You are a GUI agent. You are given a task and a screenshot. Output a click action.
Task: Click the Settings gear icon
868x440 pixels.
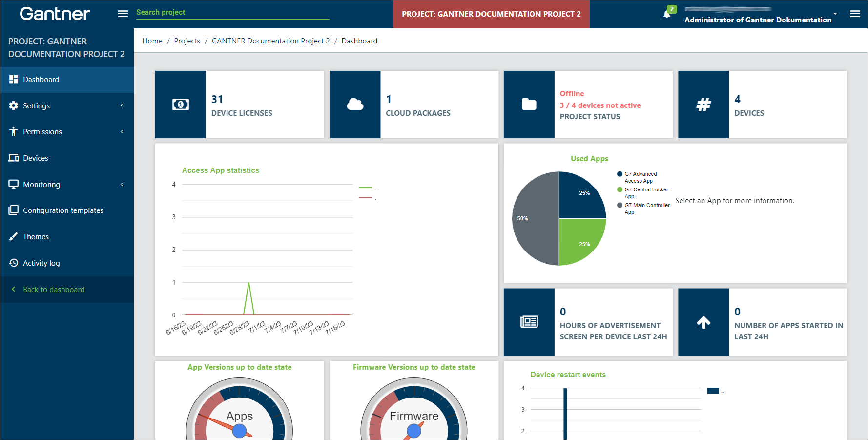click(x=14, y=105)
